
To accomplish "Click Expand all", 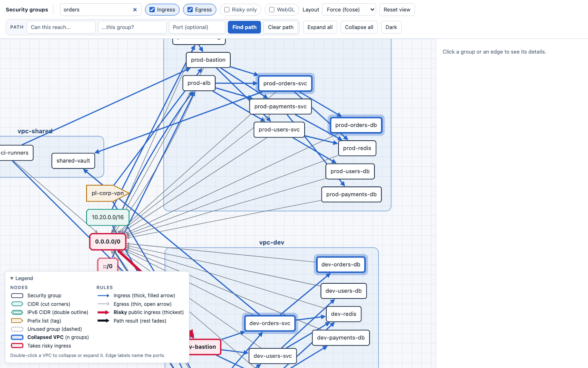I will tap(320, 27).
